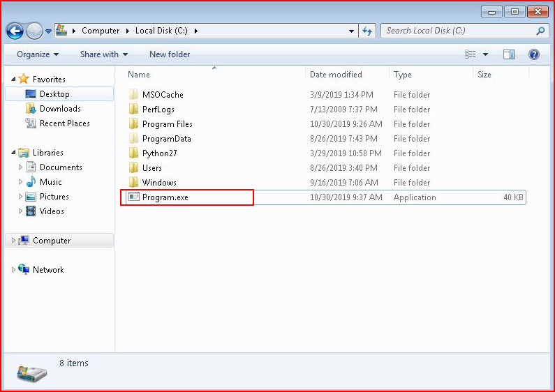Click the Refresh button in the address bar
The image size is (555, 392).
coord(367,31)
